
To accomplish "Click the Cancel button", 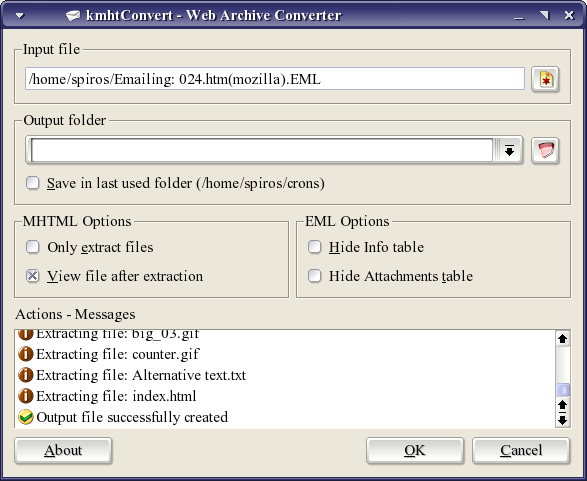I will 521,451.
